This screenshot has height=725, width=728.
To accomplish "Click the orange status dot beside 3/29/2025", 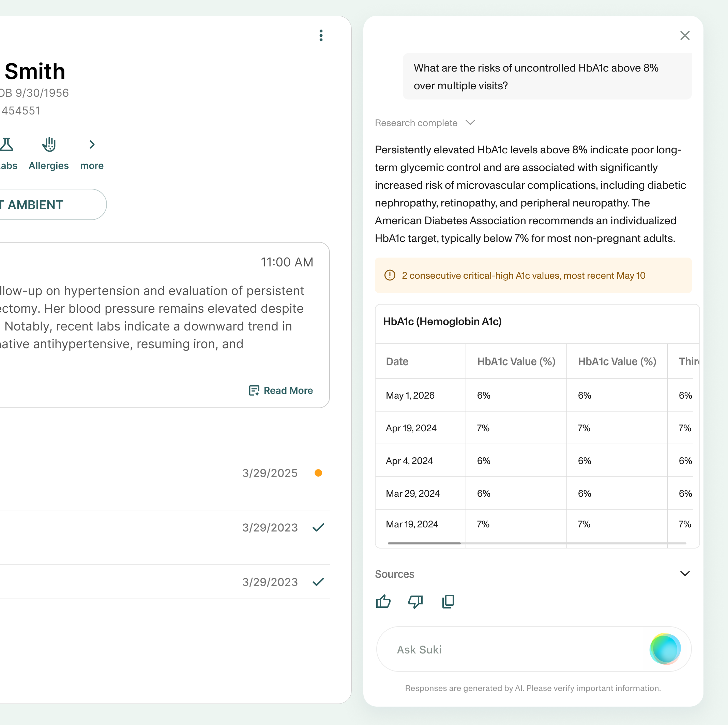I will pyautogui.click(x=318, y=473).
